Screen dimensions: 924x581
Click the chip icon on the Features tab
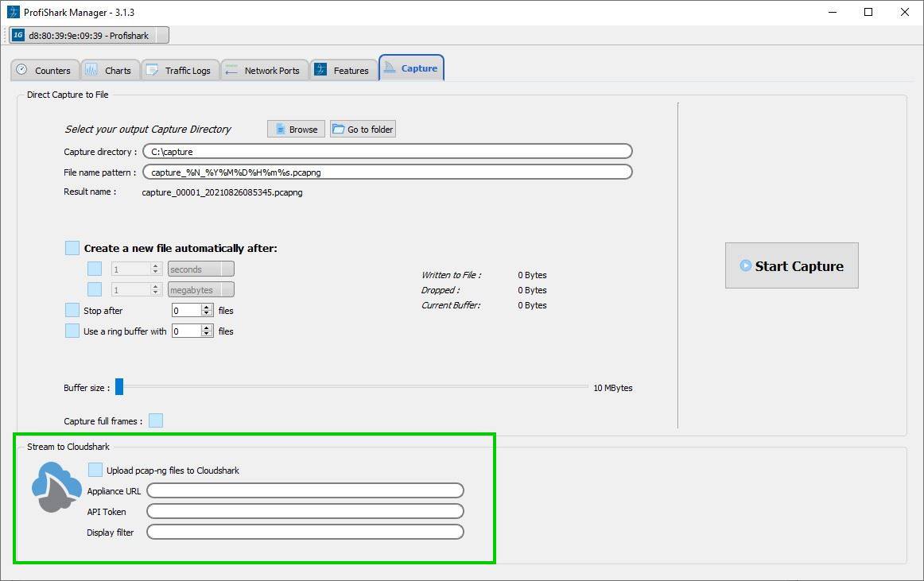pos(320,70)
